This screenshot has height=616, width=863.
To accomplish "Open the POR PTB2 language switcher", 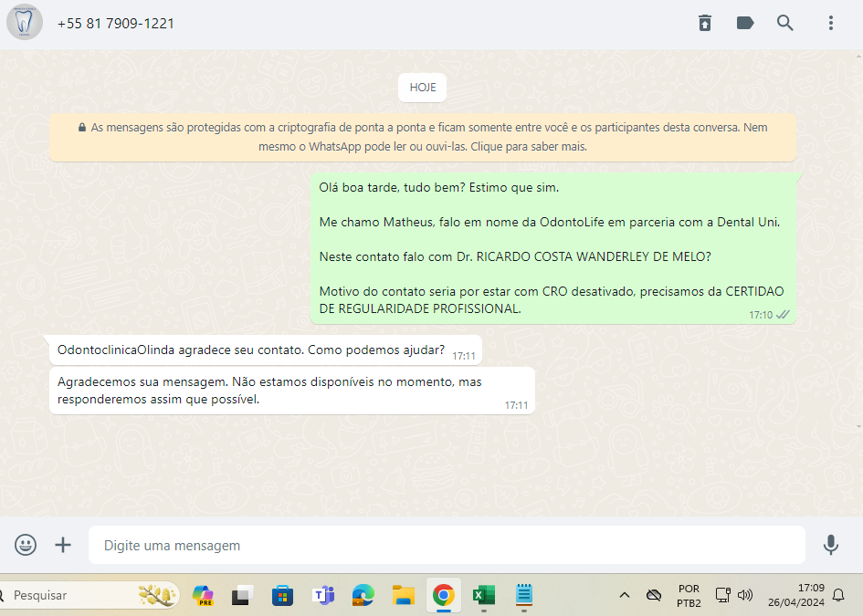I will (689, 595).
